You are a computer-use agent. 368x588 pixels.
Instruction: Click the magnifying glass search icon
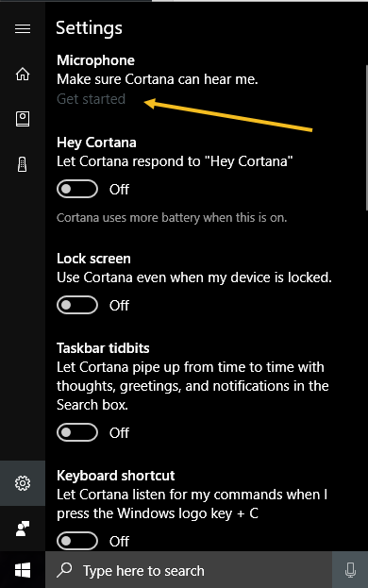64,570
